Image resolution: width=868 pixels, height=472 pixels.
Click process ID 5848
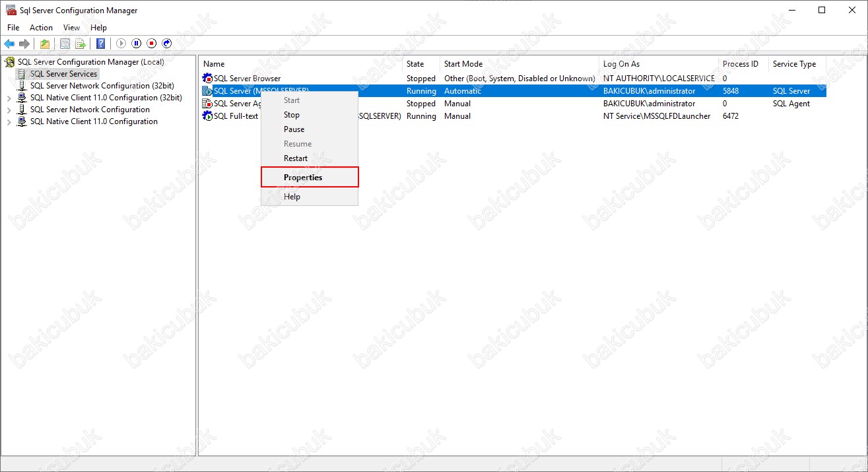[731, 91]
